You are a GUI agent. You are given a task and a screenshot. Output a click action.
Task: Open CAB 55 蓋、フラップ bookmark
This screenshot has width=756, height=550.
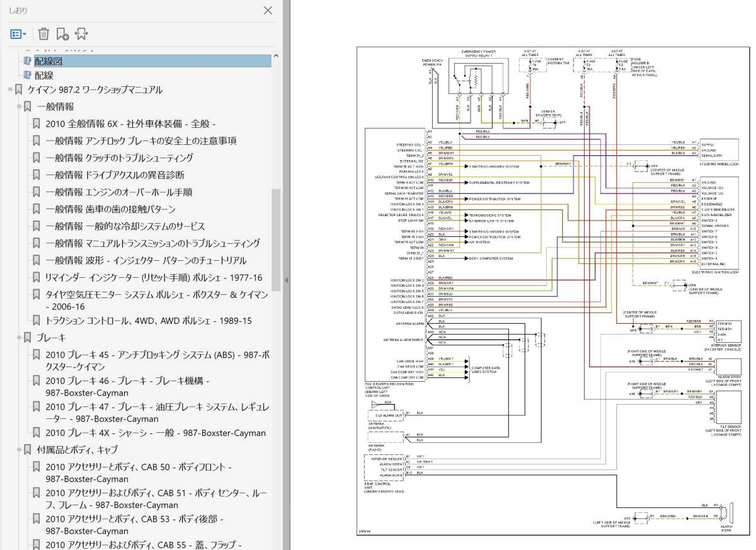(144, 545)
